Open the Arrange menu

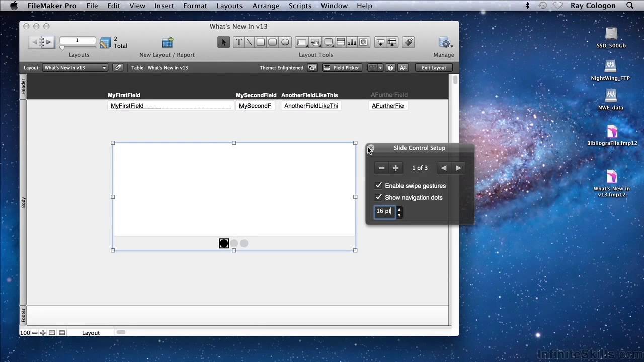click(266, 6)
